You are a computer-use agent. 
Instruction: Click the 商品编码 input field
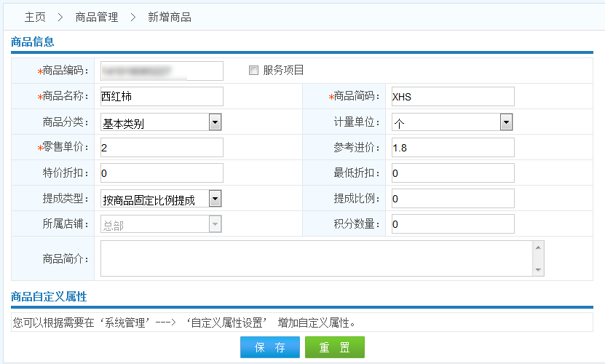tap(161, 71)
